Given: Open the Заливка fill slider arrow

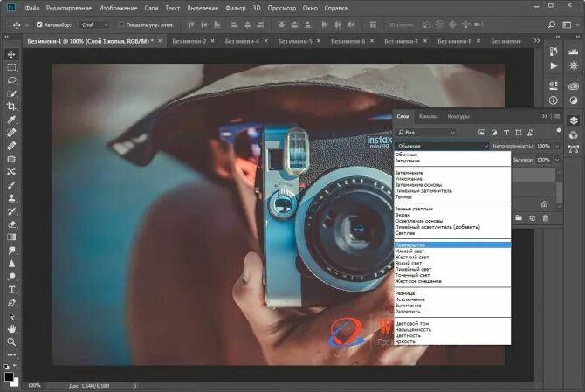Looking at the screenshot, I should pos(557,160).
